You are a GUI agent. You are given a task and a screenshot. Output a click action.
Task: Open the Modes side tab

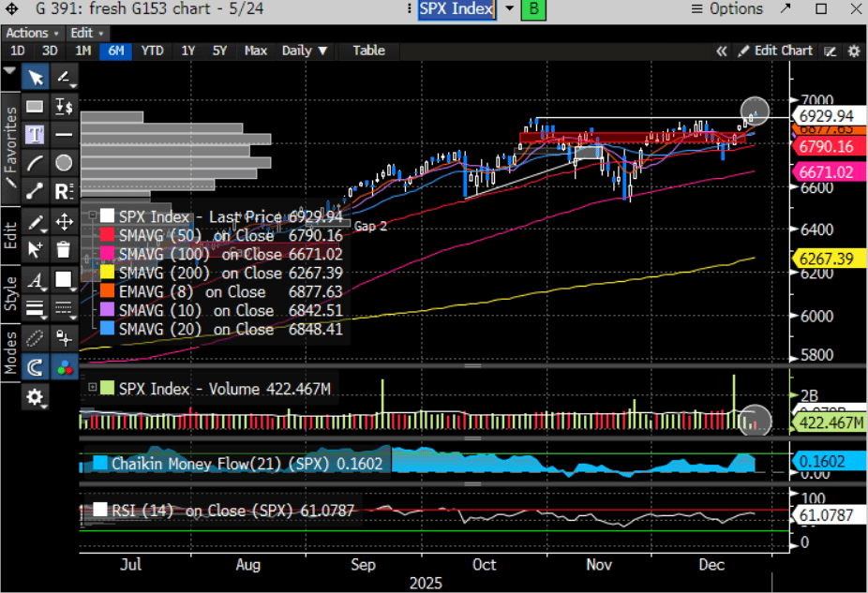click(10, 352)
